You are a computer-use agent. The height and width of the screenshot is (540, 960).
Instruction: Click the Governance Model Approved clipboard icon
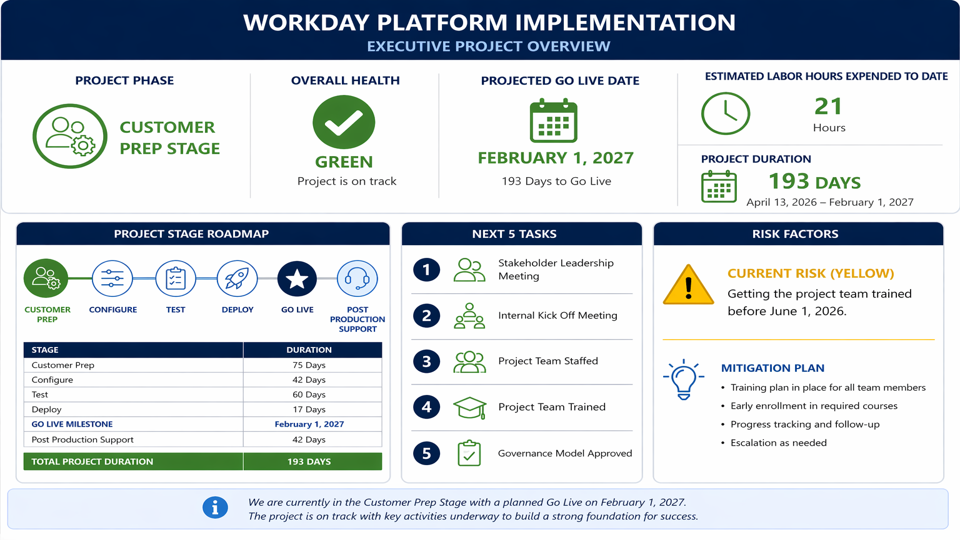469,453
